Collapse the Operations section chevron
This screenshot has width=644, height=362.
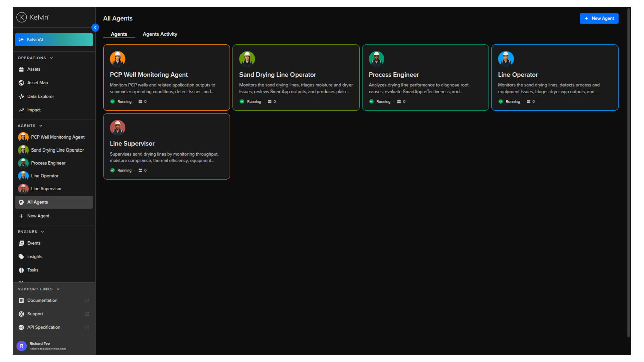pyautogui.click(x=51, y=58)
